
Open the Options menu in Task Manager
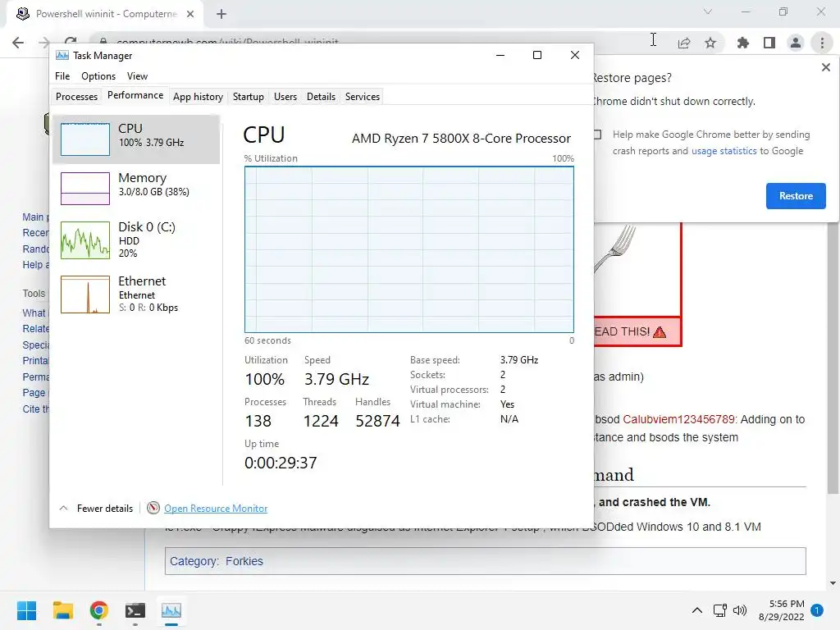(98, 76)
